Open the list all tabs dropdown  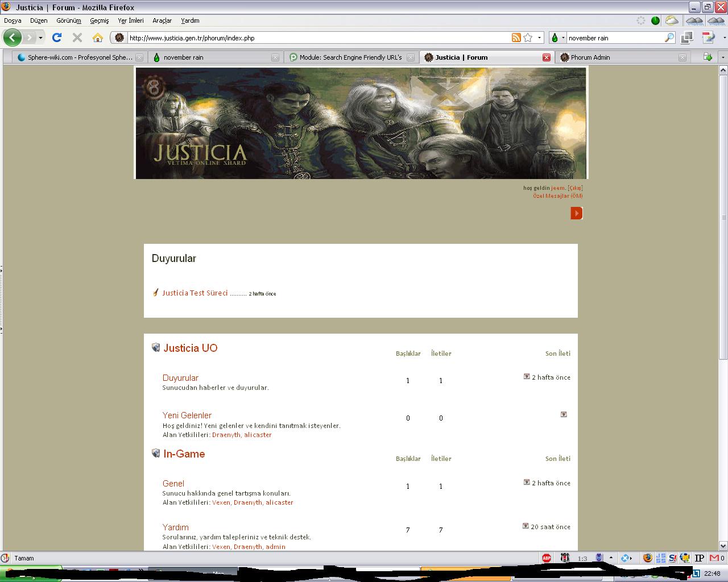(x=723, y=57)
